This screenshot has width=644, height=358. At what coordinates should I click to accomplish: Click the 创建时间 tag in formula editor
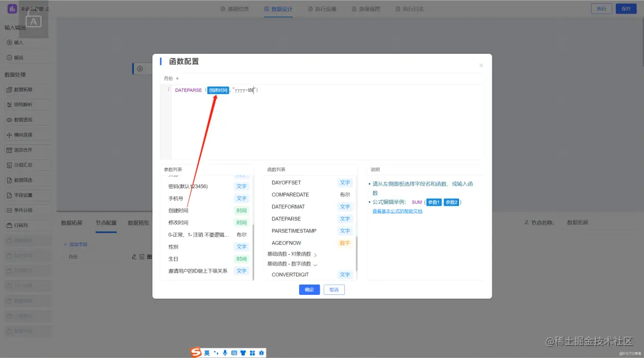click(x=218, y=90)
